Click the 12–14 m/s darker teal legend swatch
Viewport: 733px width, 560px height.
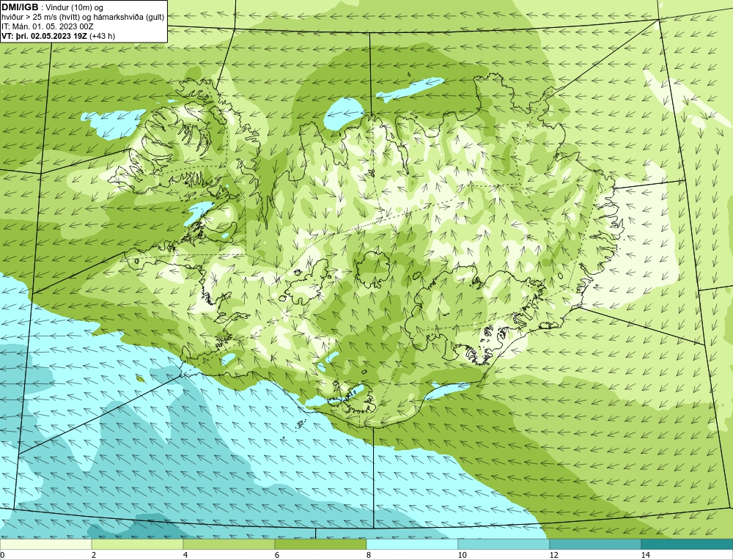[595, 544]
